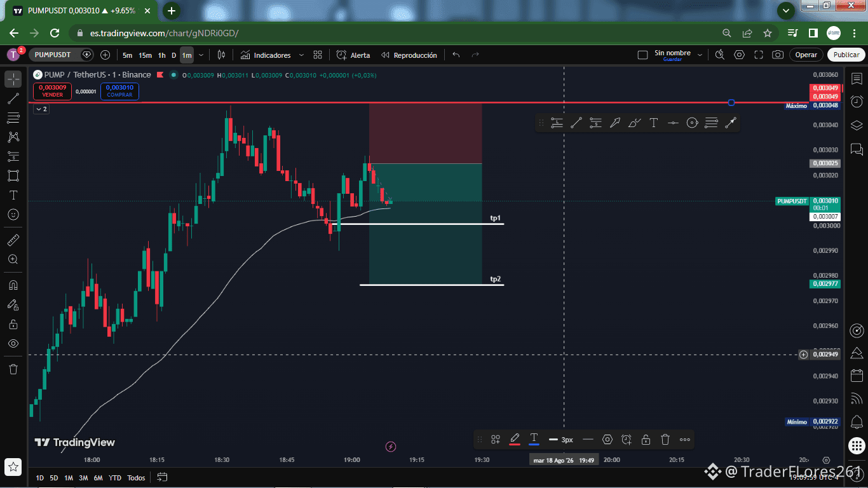Click the Publicar button
The width and height of the screenshot is (868, 488).
(x=846, y=55)
